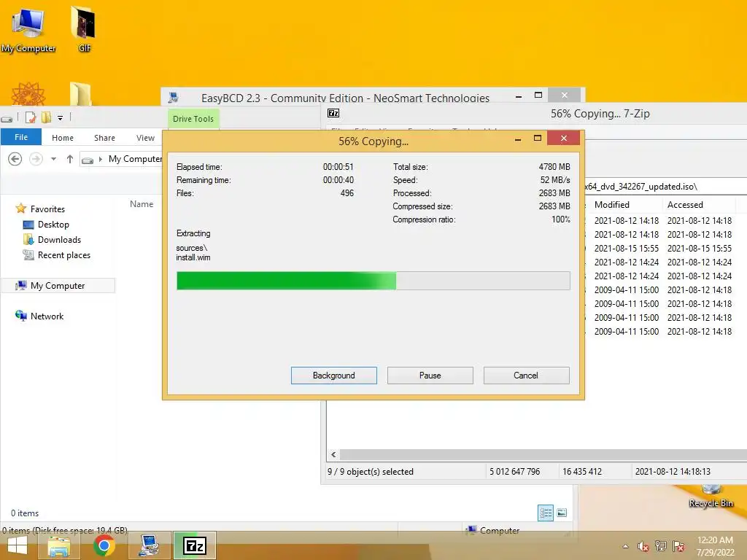The height and width of the screenshot is (560, 747).
Task: Click status value 16 435 412
Action: 581,472
